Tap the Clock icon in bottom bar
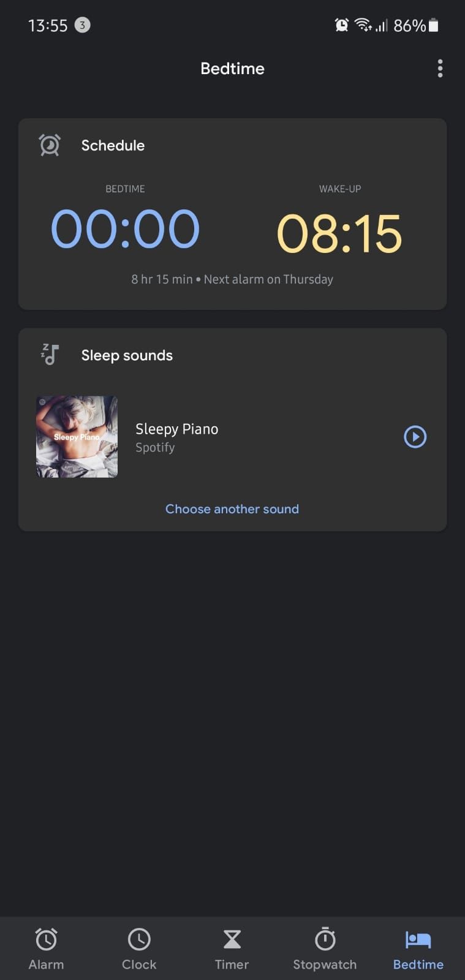Viewport: 465px width, 980px height. 139,939
